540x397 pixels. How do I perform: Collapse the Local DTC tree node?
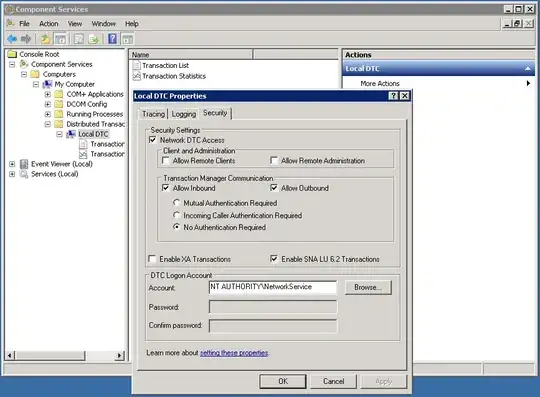point(60,134)
